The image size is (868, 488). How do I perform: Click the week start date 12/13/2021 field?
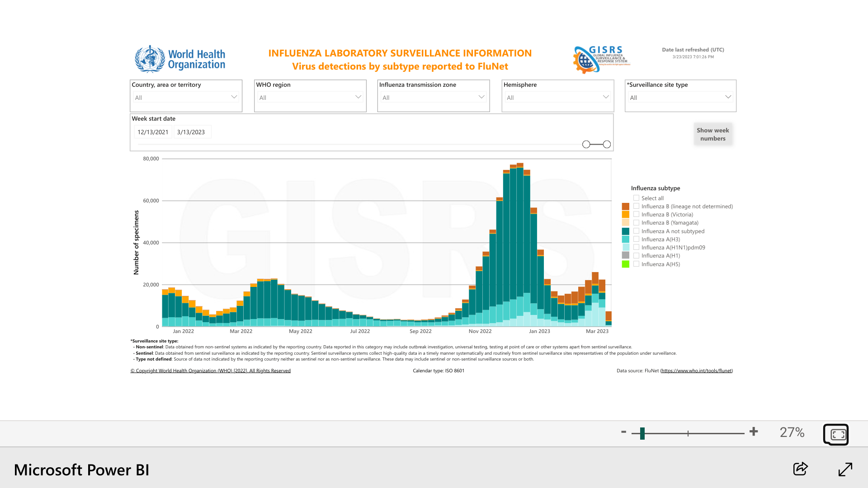pos(153,132)
